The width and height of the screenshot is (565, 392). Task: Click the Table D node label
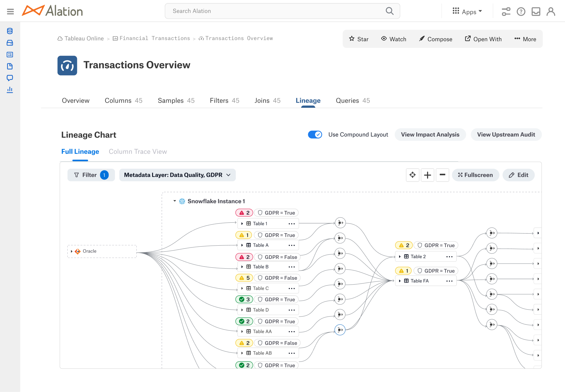261,310
